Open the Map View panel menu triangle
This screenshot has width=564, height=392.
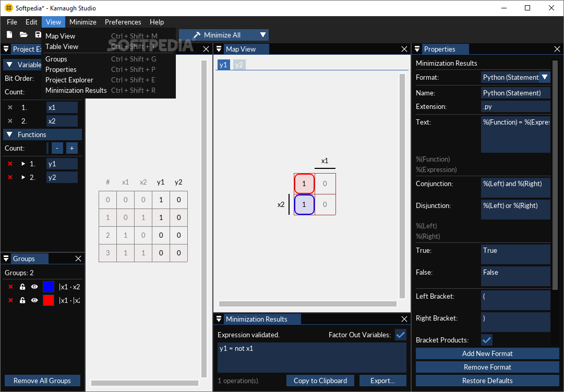click(x=219, y=49)
